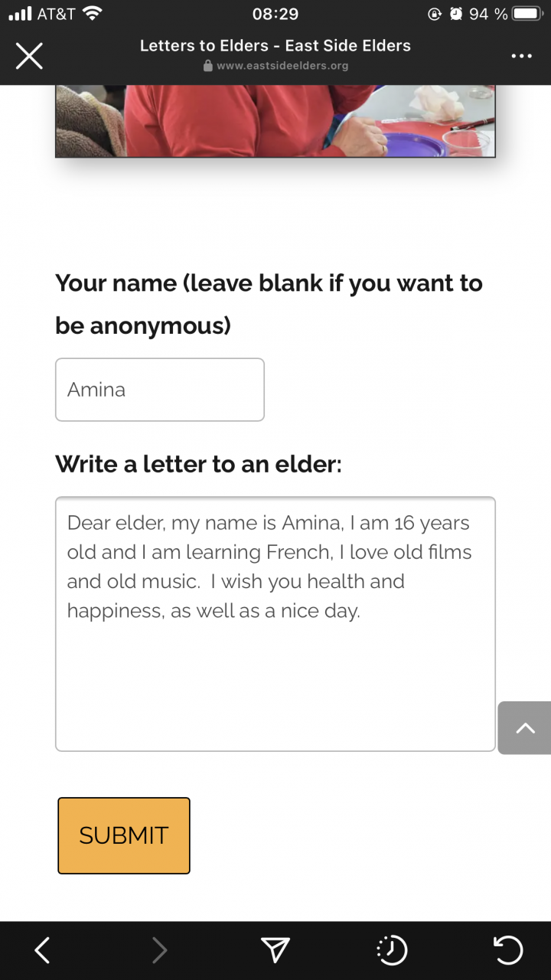Tap the photo at top of page
Screen dimensions: 551x980
point(275,121)
